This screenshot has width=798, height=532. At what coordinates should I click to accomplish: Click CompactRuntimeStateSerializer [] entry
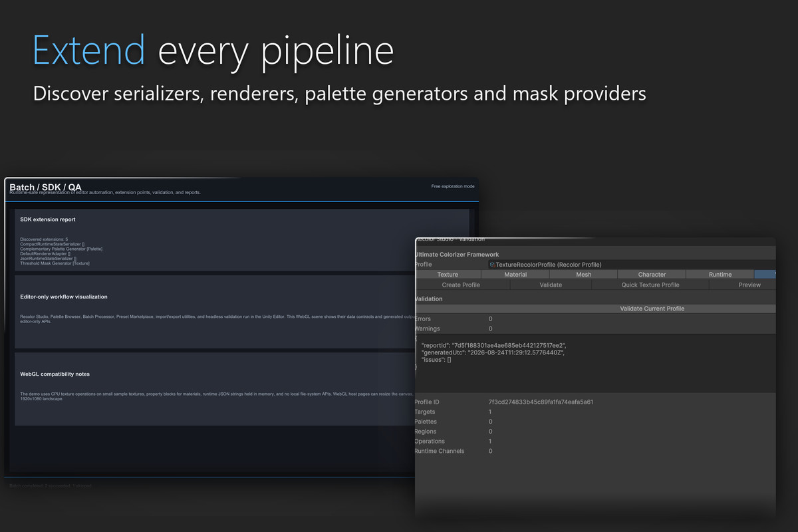coord(53,244)
